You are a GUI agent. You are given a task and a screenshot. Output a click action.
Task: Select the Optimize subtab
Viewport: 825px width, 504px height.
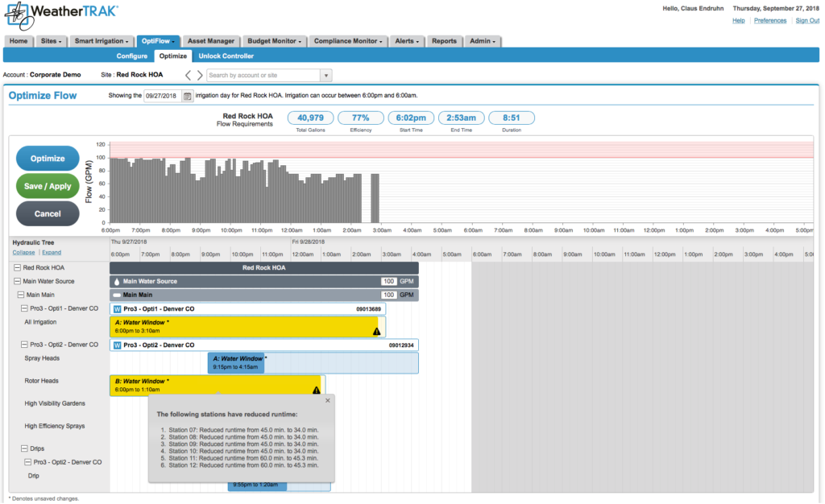173,56
